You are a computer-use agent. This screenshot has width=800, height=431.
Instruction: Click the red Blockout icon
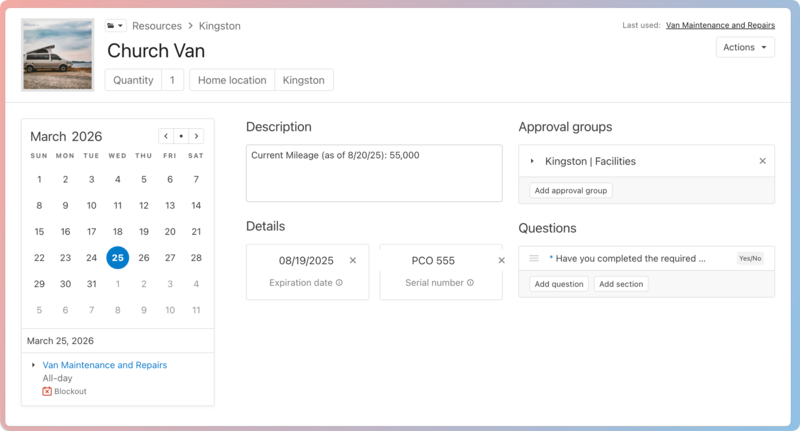click(x=47, y=391)
